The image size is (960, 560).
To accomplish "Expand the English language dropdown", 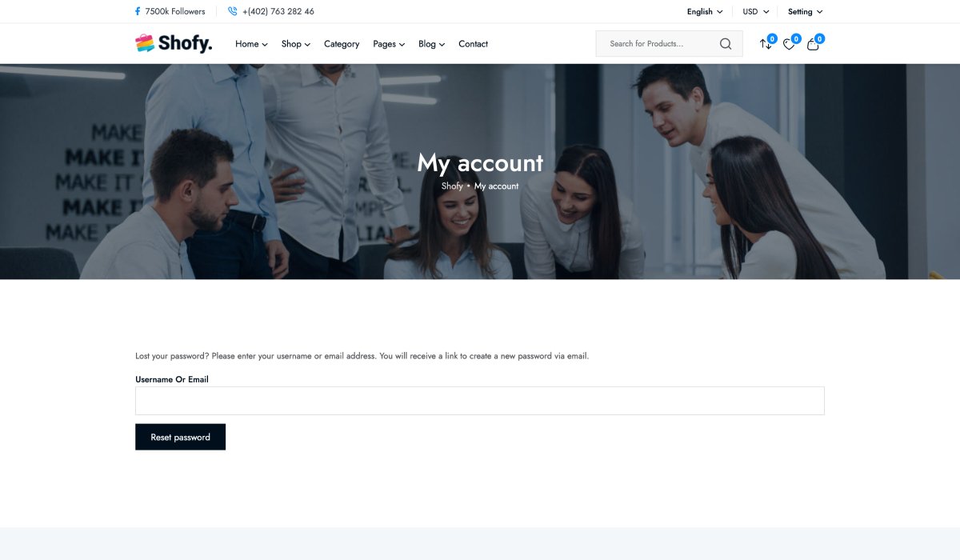I will [x=704, y=12].
